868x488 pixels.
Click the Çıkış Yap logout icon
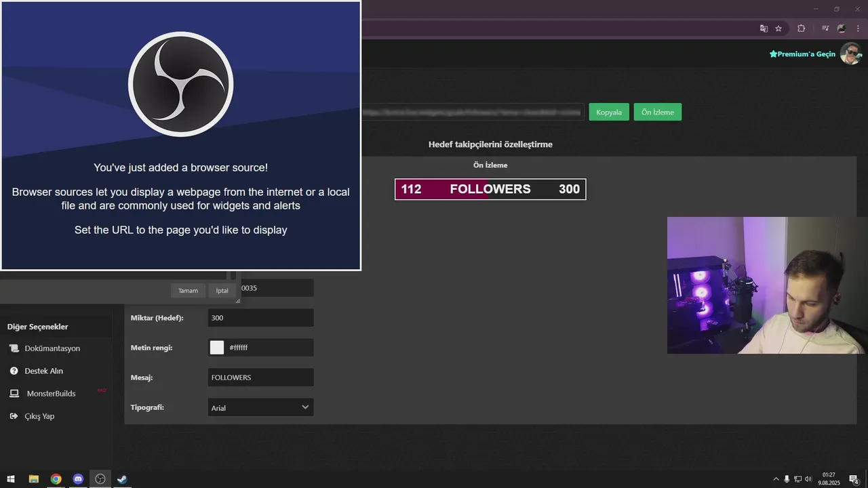[x=14, y=416]
